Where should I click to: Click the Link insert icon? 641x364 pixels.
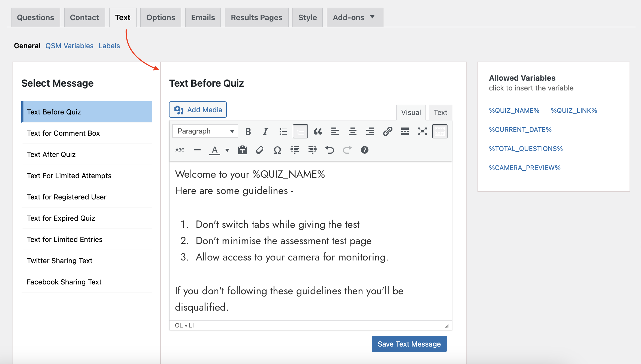[387, 131]
